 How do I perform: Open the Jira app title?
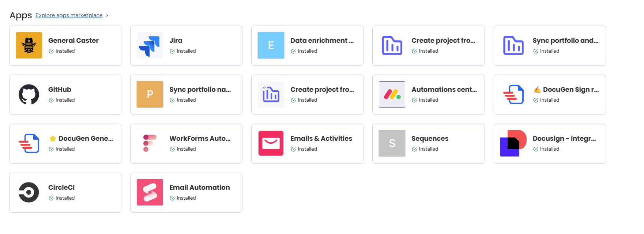(x=176, y=41)
